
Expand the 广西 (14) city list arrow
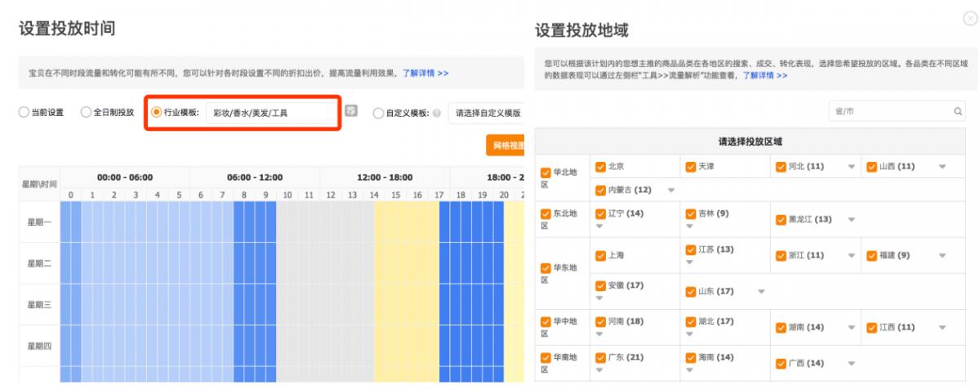point(851,364)
